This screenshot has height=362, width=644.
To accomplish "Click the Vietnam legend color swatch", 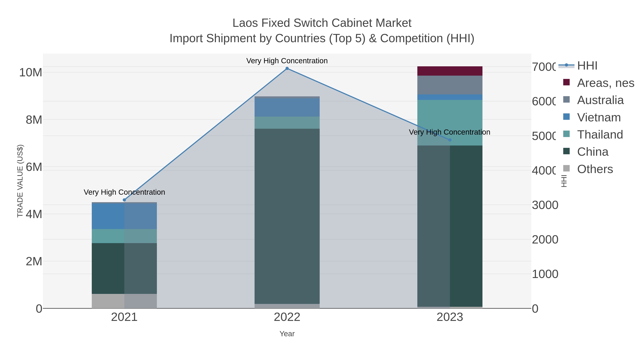I will point(567,117).
